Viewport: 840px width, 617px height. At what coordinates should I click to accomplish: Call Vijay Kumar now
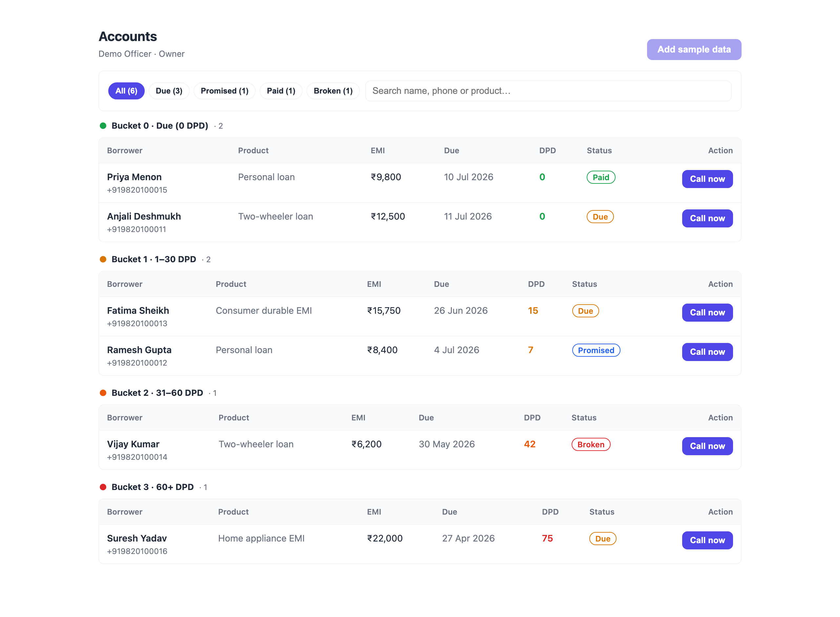coord(707,446)
